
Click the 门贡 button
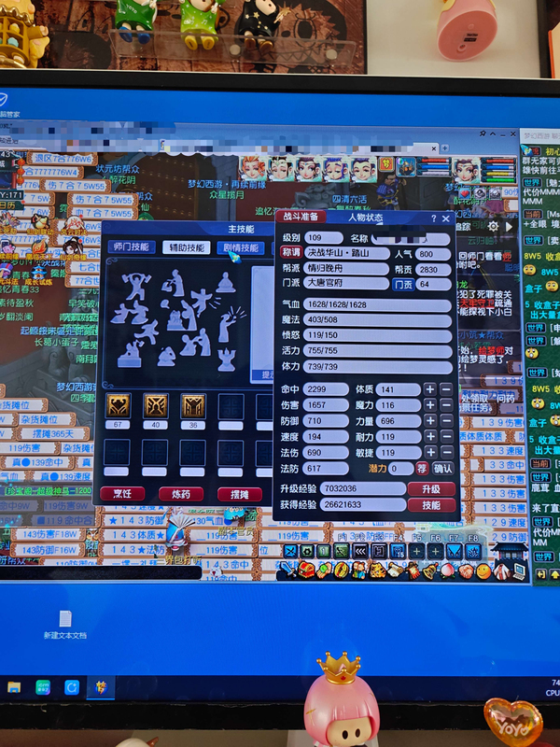[403, 284]
